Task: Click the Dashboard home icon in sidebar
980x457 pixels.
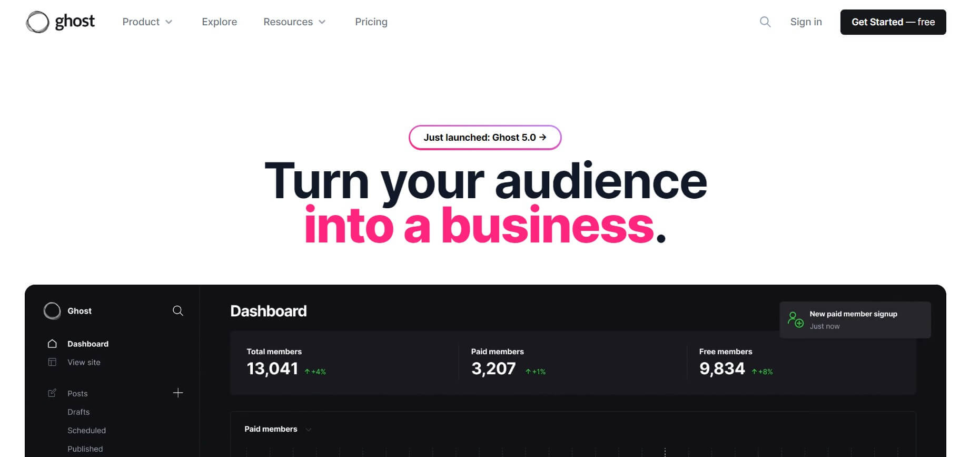Action: coord(52,344)
